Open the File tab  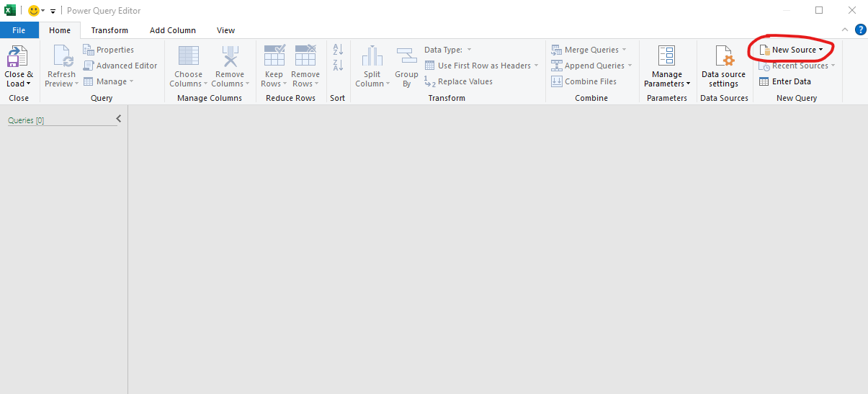click(x=19, y=30)
